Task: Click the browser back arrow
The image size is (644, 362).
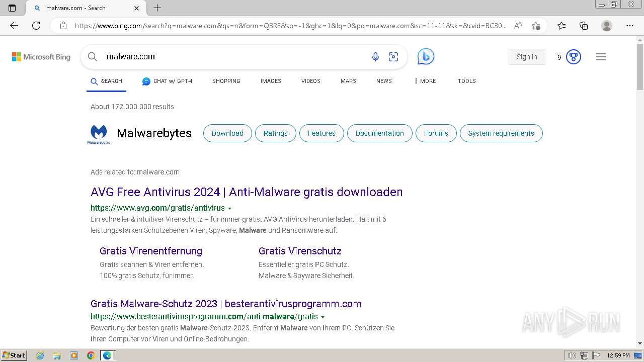Action: click(x=14, y=26)
